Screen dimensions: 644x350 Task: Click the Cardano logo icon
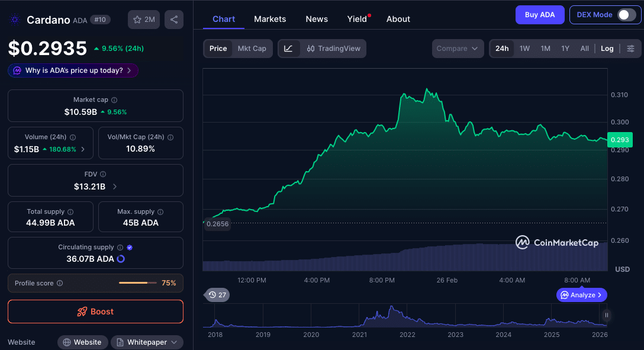click(15, 20)
